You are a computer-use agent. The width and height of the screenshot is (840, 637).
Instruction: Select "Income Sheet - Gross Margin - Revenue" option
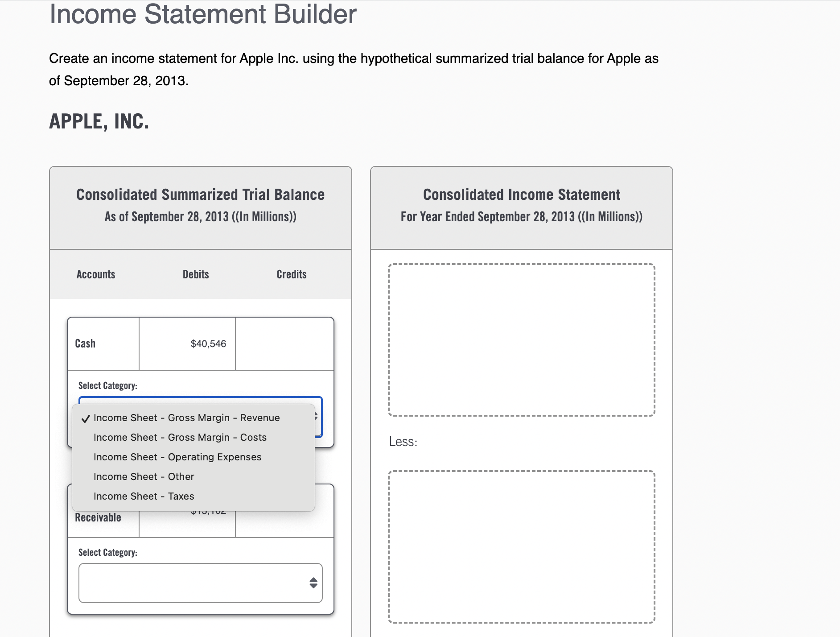pos(186,418)
